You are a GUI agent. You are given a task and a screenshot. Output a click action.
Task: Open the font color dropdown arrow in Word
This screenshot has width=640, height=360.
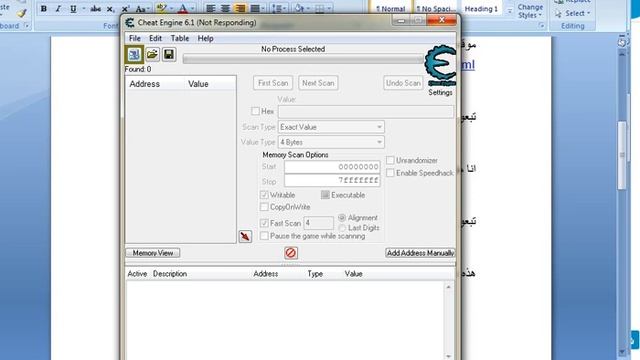[192, 8]
